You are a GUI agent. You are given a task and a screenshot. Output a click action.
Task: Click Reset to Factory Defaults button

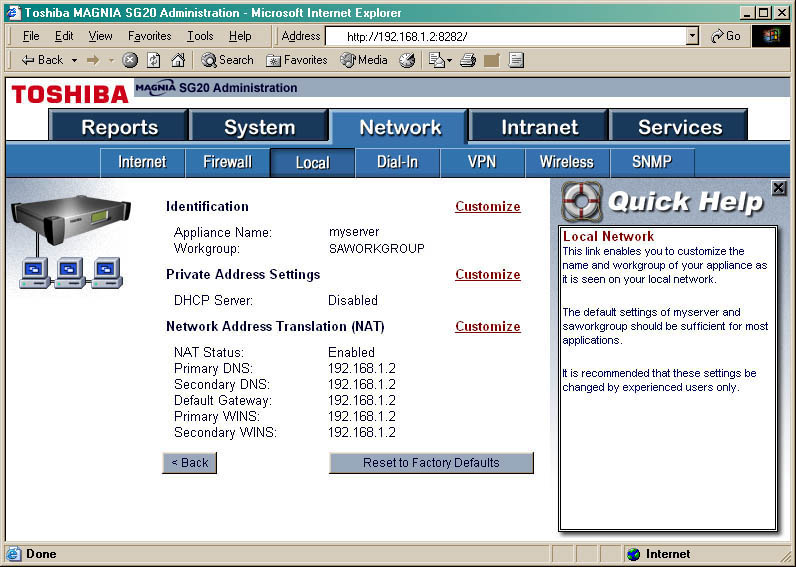click(431, 463)
